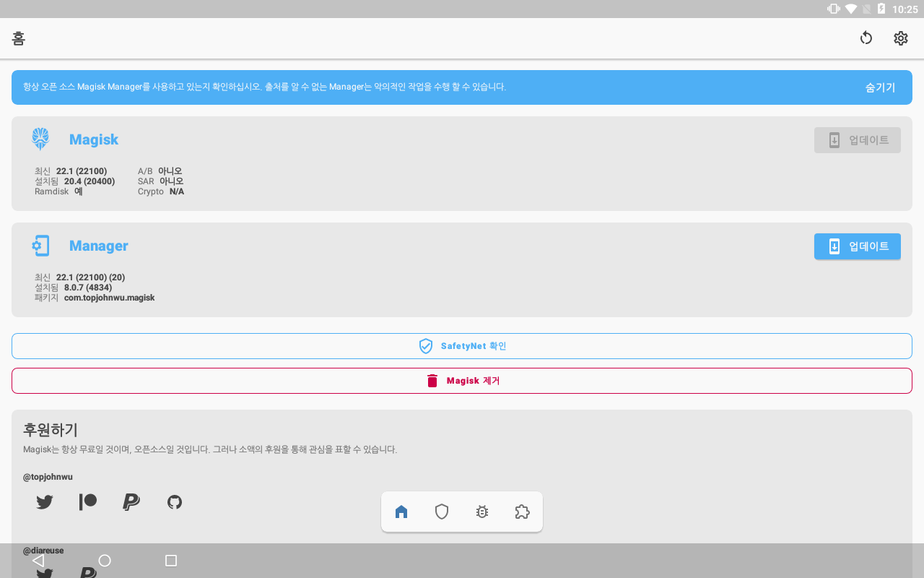Open topjohnwu's Twitter icon
This screenshot has width=924, height=578.
[45, 501]
